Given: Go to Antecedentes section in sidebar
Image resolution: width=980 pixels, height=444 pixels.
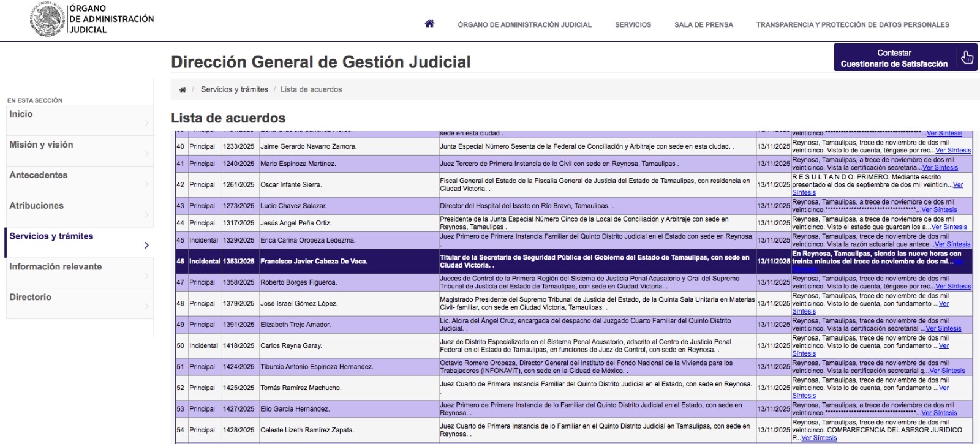Looking at the screenshot, I should (38, 176).
